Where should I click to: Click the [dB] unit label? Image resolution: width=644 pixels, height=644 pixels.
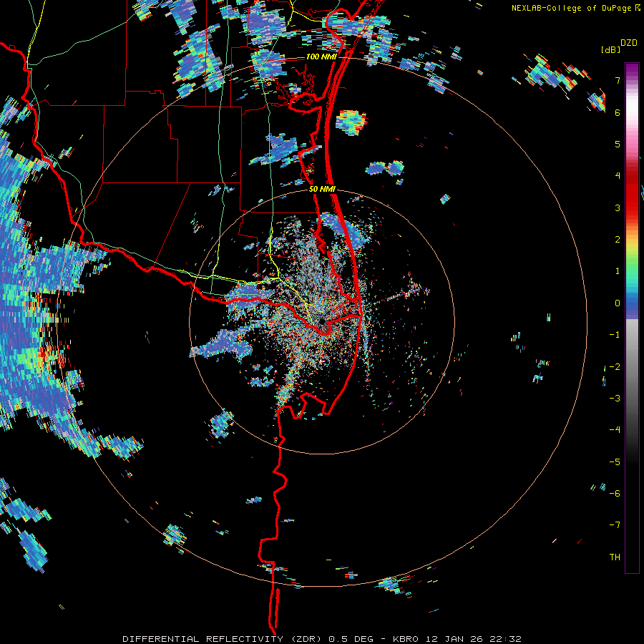610,49
